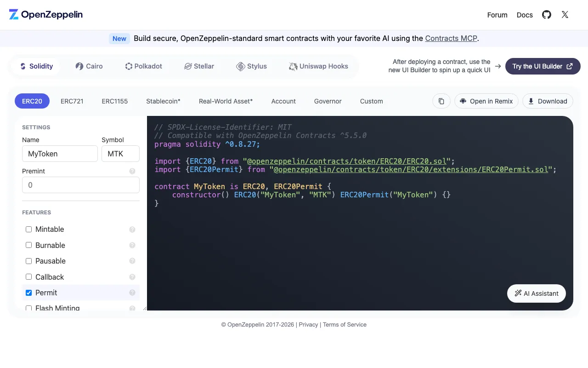Click the constructor() code line
Viewport: 588px width, 368px height.
(311, 195)
